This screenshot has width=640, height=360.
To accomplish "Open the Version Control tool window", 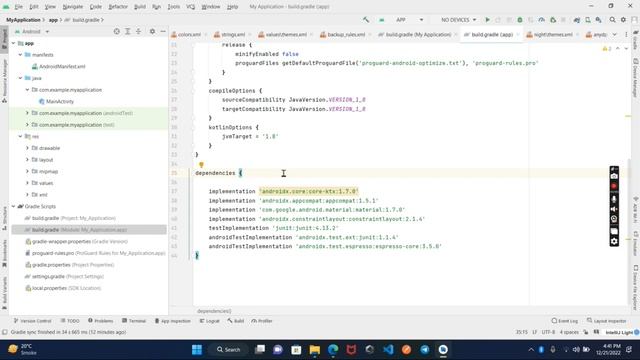I will [x=32, y=321].
